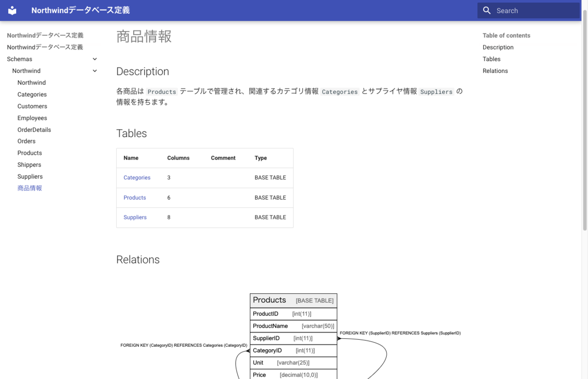Viewport: 588px width, 379px height.
Task: Open the Products table link in Tables
Action: click(134, 197)
